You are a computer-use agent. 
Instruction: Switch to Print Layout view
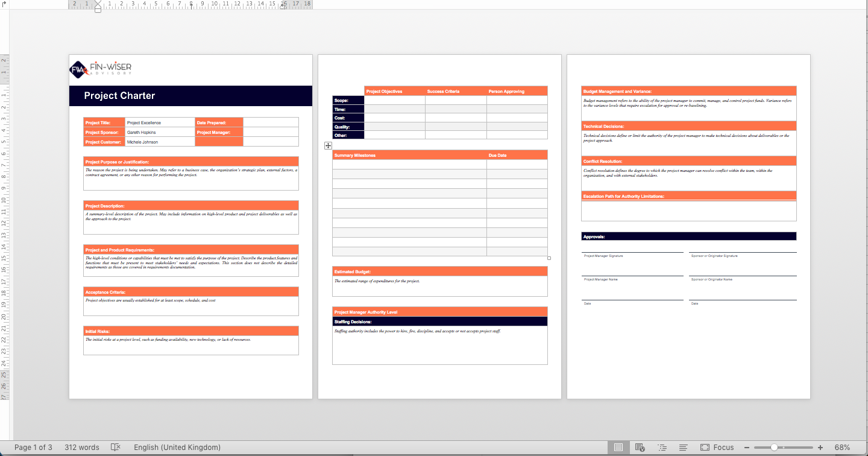pos(618,447)
